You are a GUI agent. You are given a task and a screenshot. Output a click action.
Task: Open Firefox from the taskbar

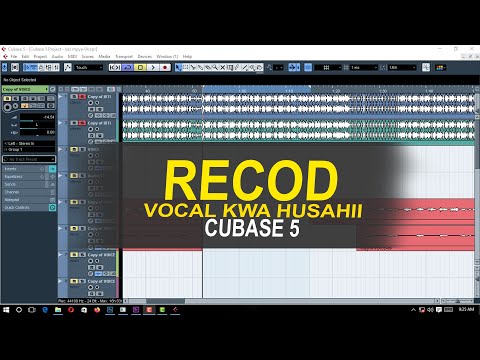(x=97, y=310)
